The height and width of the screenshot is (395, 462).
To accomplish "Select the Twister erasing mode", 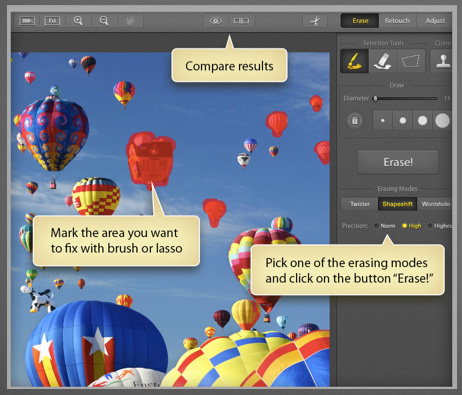I will click(x=360, y=204).
